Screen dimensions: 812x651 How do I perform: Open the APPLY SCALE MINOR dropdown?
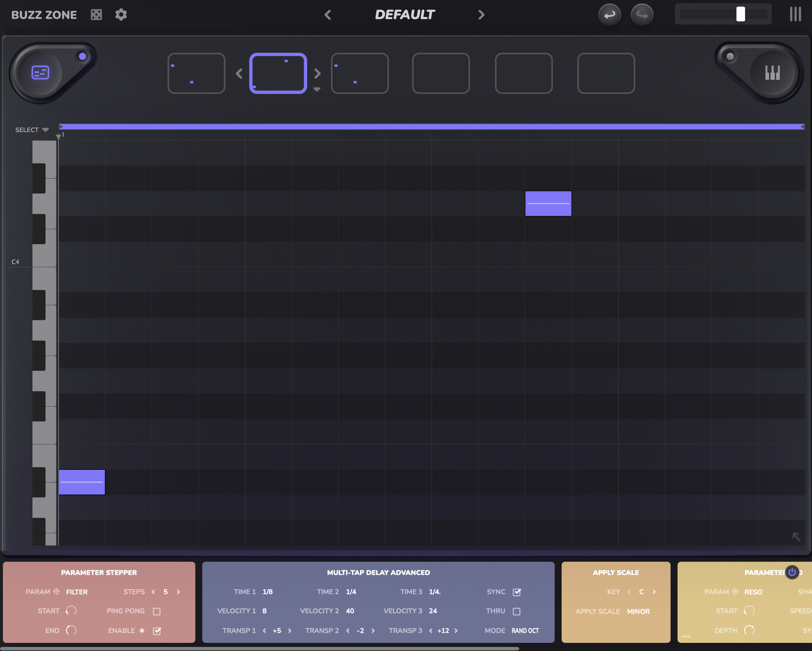pyautogui.click(x=638, y=611)
